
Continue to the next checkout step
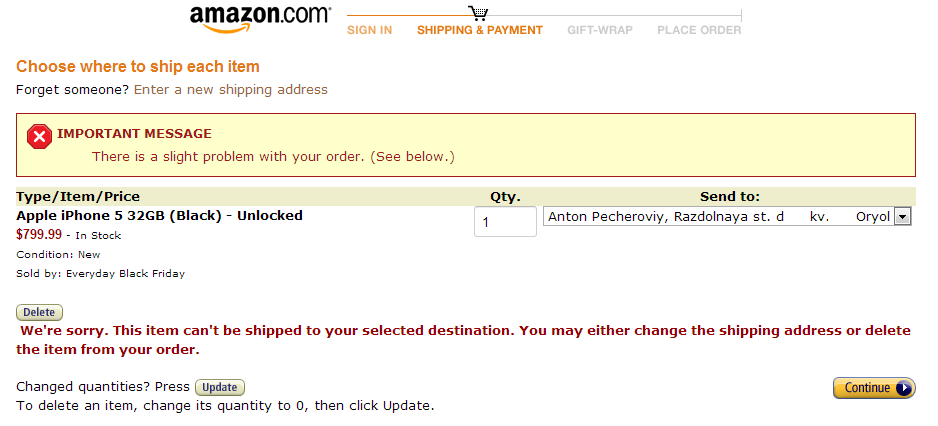coord(874,388)
